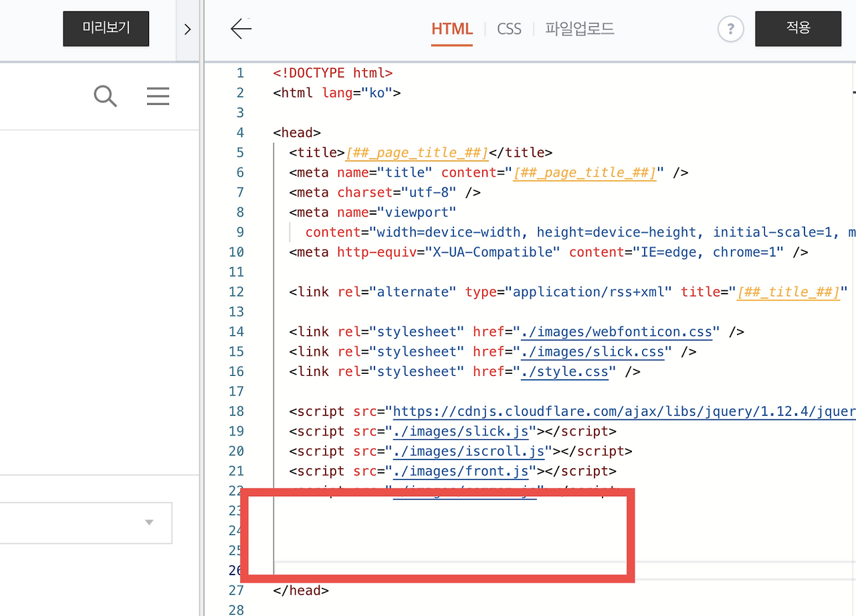Click the content="width=device-width..." line
The image size is (856, 616).
click(580, 232)
